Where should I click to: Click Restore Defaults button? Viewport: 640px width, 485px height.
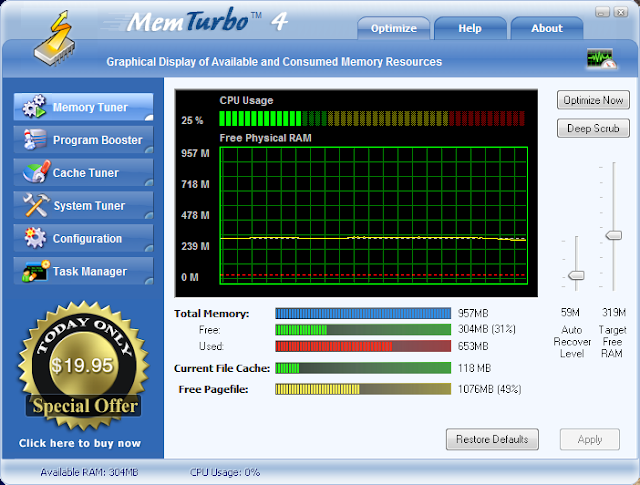(492, 439)
